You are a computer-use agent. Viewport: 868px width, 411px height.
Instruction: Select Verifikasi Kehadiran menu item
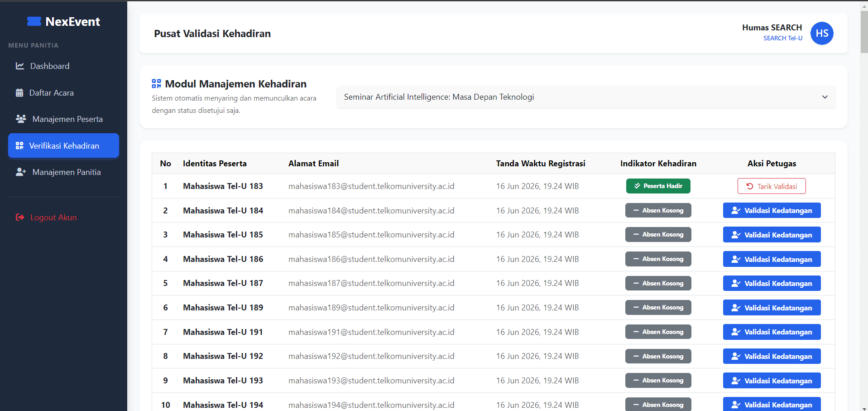[63, 145]
